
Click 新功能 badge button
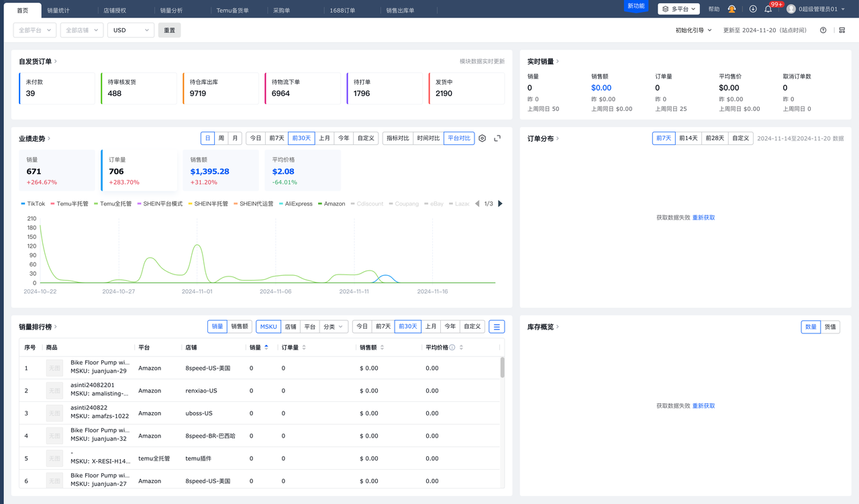click(636, 6)
